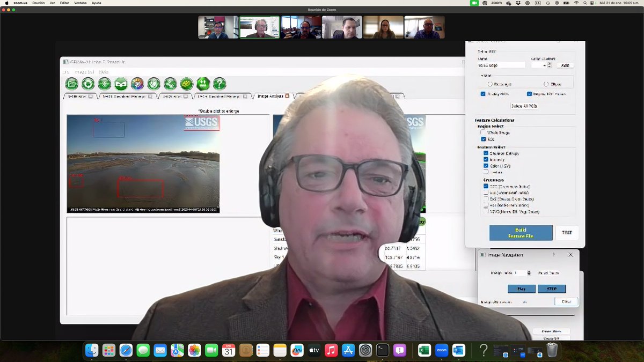Click the green help question-mark toolbar icon
The image size is (644, 362).
click(219, 84)
